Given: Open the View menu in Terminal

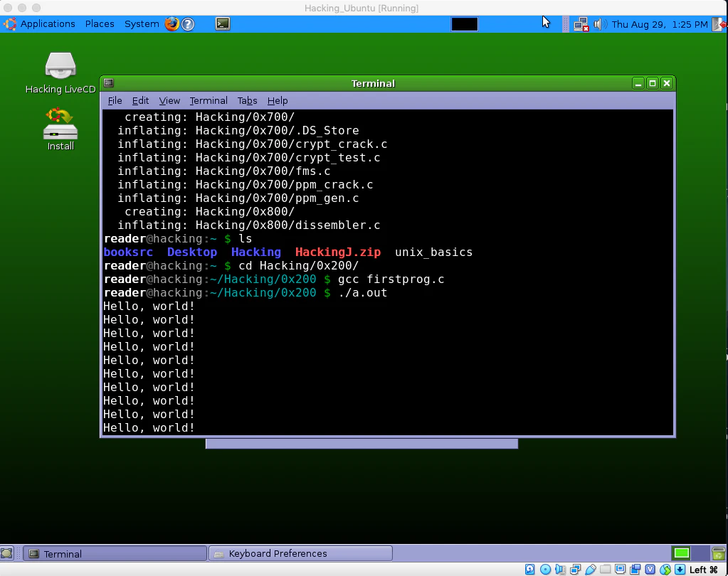Looking at the screenshot, I should tap(169, 101).
